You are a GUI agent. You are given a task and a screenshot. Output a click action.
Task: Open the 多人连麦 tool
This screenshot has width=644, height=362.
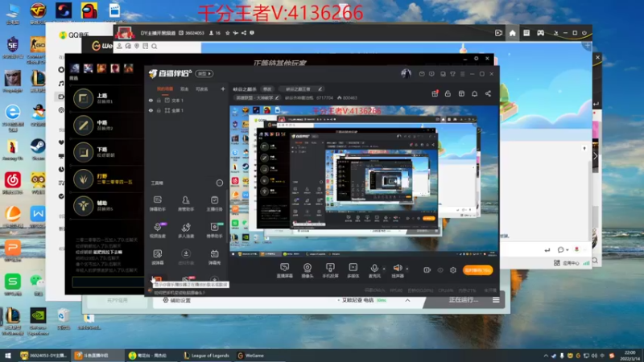[186, 230]
